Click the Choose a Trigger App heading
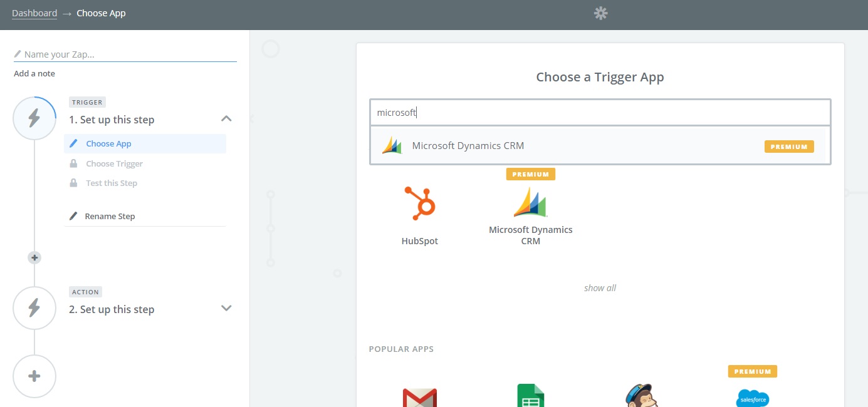Screen dimensions: 868x407 [600, 77]
